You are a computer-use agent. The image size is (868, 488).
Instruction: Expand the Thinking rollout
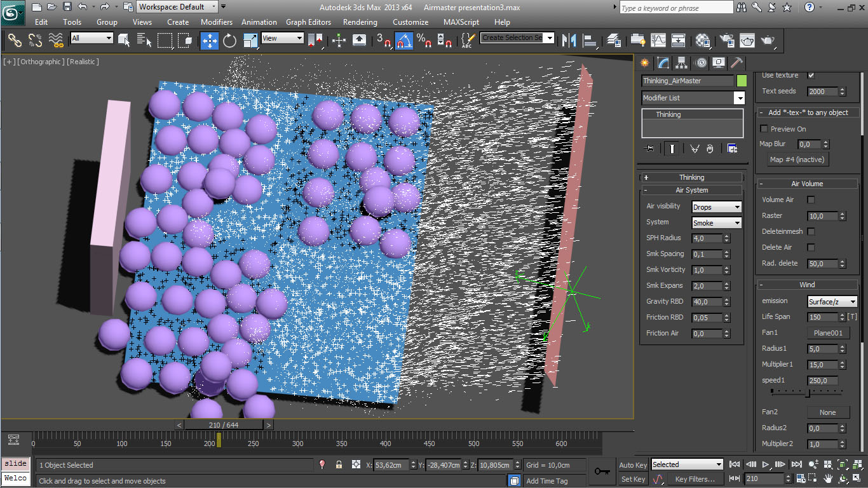tap(691, 177)
